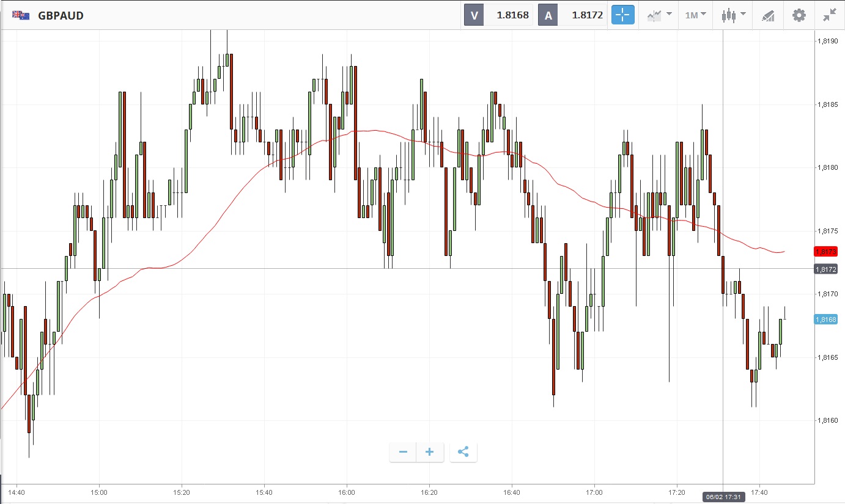The width and height of the screenshot is (845, 504).
Task: Click the grey 1,8172 crosshair price tag
Action: coord(825,269)
